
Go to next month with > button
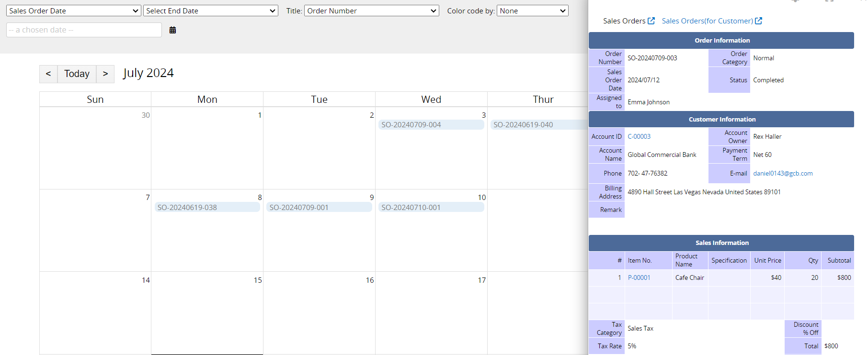[105, 74]
